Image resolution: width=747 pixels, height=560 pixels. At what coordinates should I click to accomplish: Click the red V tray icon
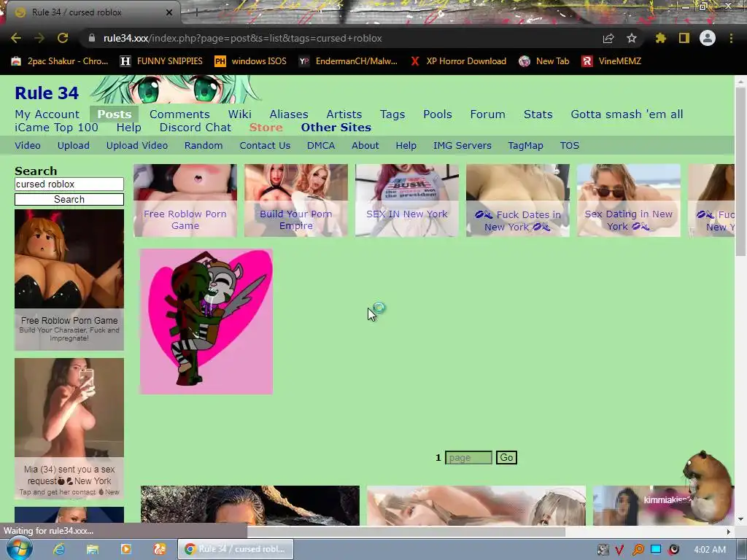click(x=619, y=550)
